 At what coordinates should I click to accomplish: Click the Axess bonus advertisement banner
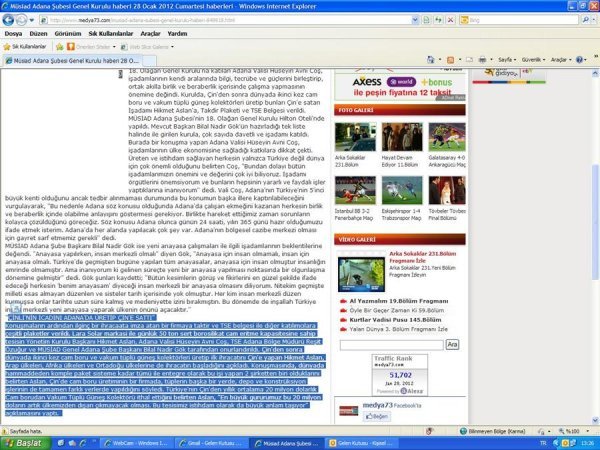400,86
